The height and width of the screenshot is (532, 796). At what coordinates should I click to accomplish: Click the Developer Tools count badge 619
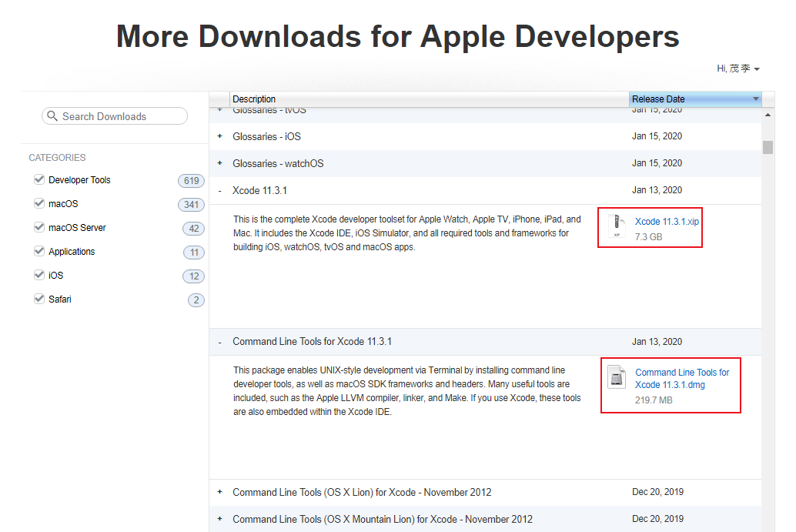click(192, 181)
